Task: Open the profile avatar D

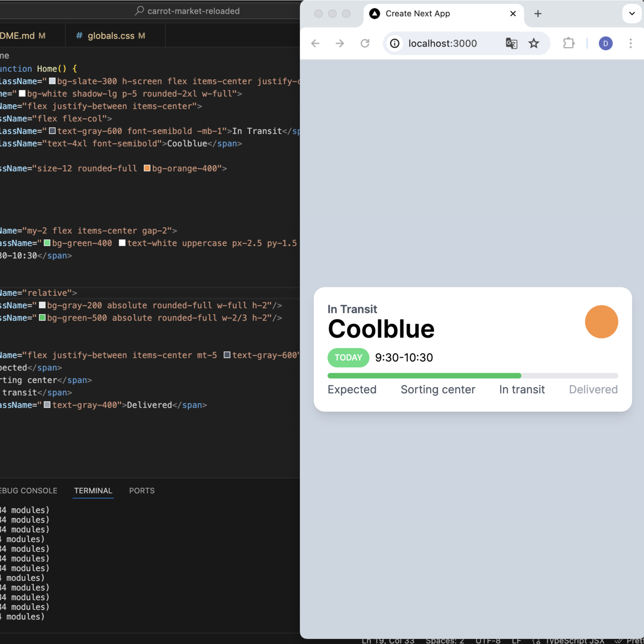Action: (x=606, y=43)
